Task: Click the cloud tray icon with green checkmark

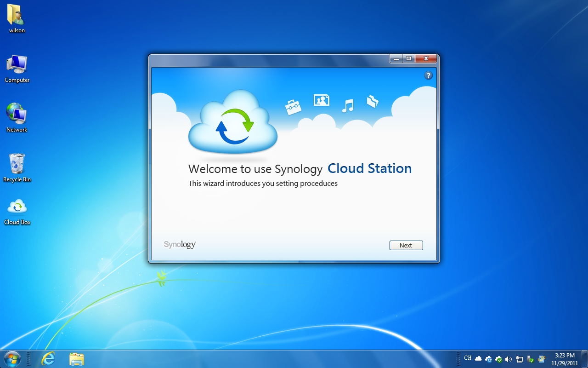Action: coord(498,359)
